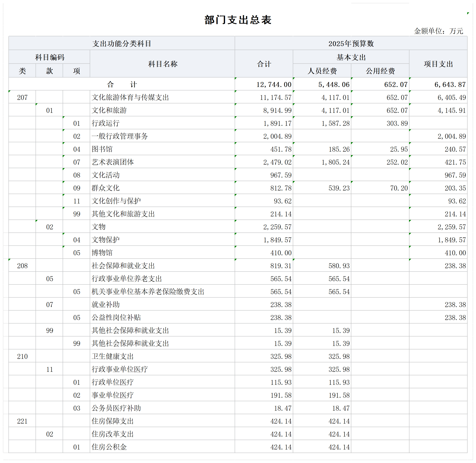This screenshot has width=476, height=463.
Task: Click the 人员经费 column header
Action: pos(322,71)
